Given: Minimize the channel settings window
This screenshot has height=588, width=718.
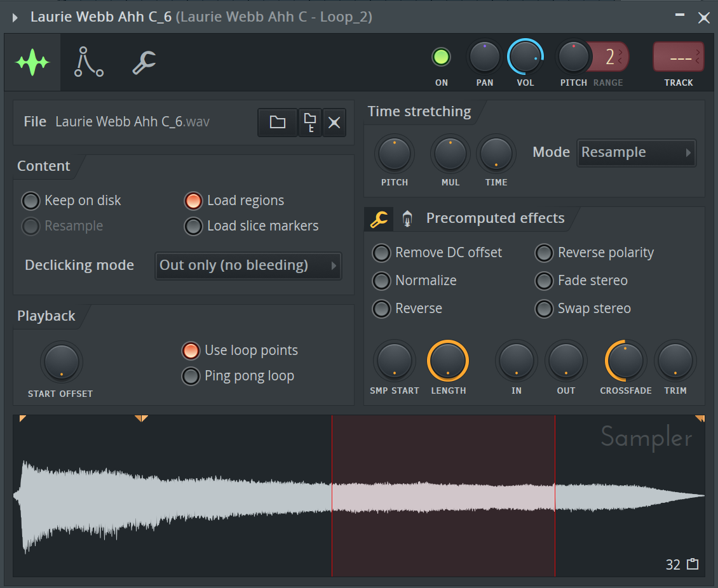Looking at the screenshot, I should (x=679, y=16).
